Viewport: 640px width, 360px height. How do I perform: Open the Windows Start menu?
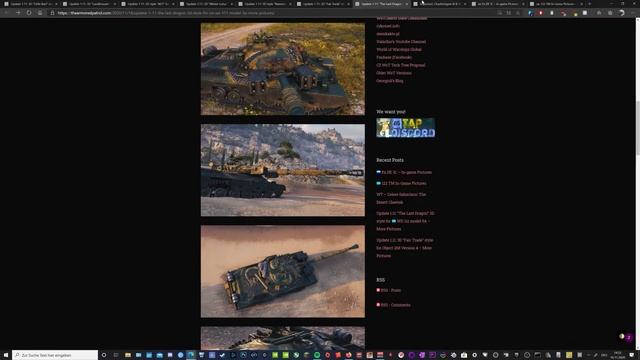pos(6,355)
